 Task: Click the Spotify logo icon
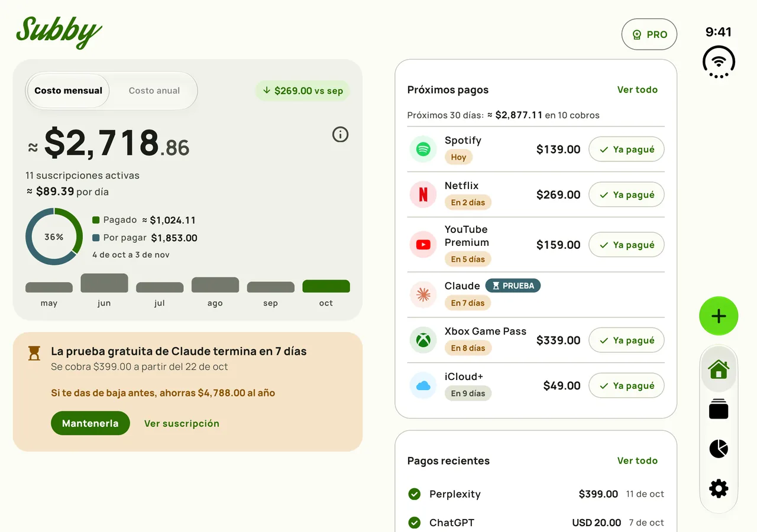tap(423, 149)
